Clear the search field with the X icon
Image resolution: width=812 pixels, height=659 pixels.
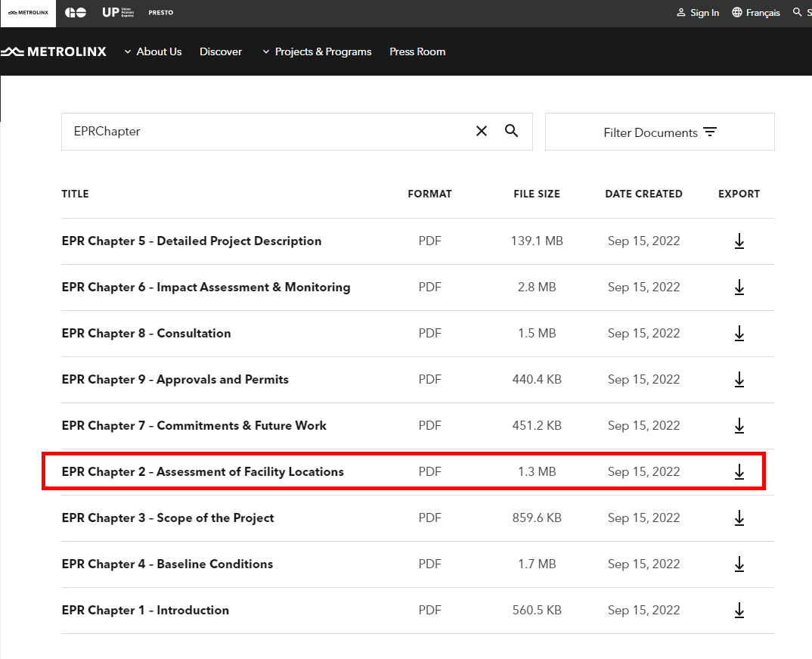point(482,132)
